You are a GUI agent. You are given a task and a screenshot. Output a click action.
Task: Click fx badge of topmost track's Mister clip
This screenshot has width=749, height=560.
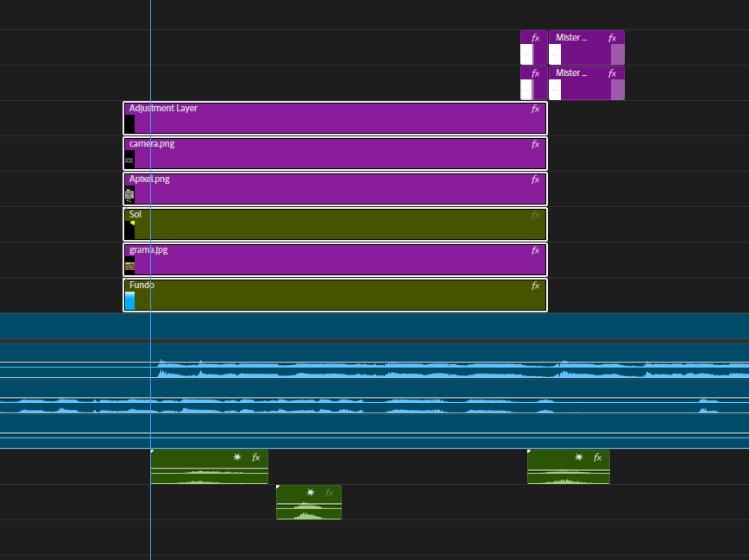point(613,38)
